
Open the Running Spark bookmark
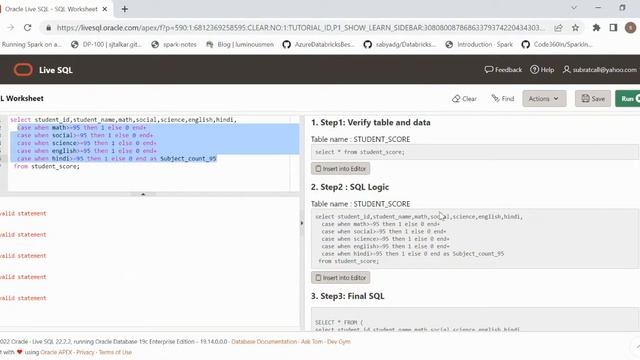[x=31, y=44]
